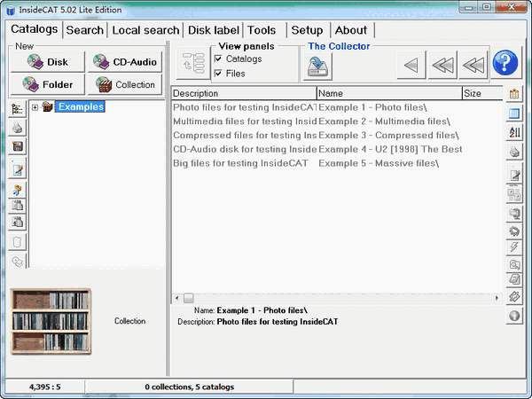Image resolution: width=532 pixels, height=399 pixels.
Task: Click the colorful arrow move icon
Action: tap(17, 190)
